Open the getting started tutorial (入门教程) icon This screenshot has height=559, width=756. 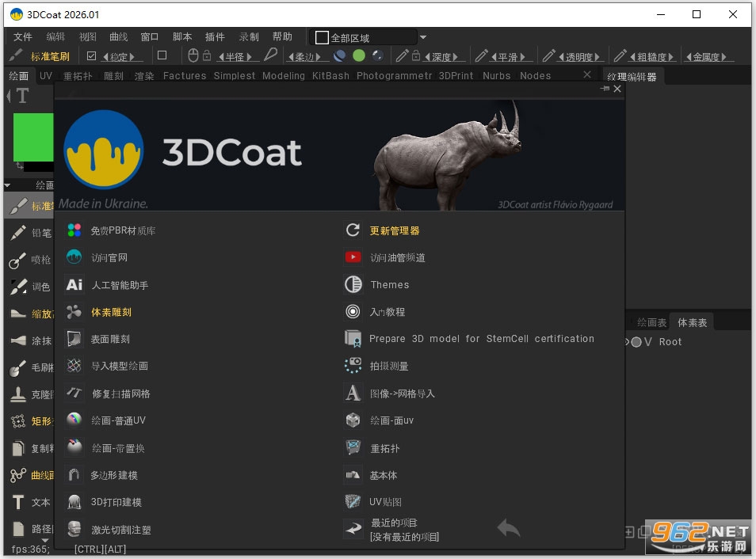[353, 312]
